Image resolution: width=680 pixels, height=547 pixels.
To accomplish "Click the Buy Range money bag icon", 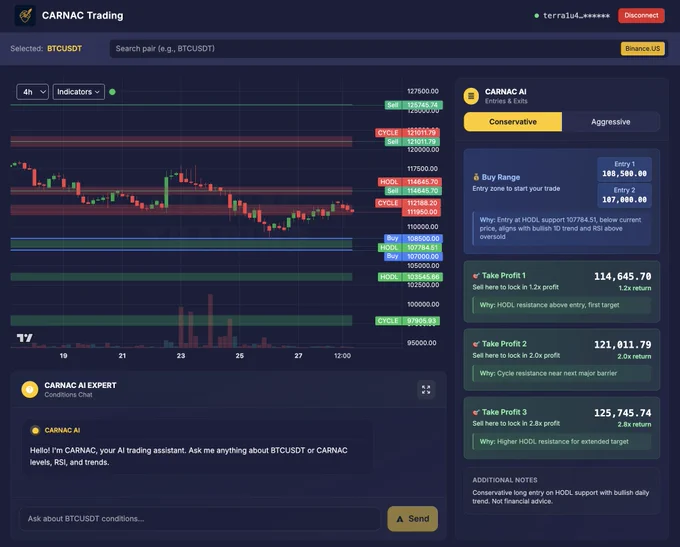I will [x=476, y=177].
